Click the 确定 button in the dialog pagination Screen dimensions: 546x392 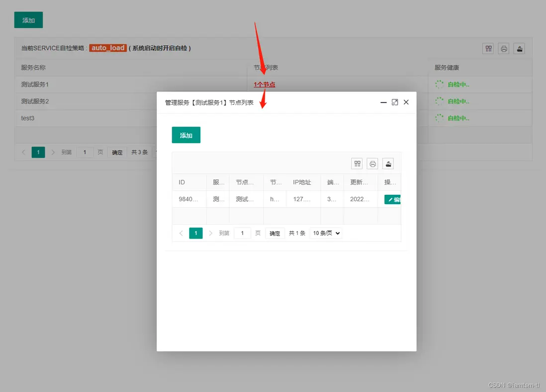pos(275,233)
